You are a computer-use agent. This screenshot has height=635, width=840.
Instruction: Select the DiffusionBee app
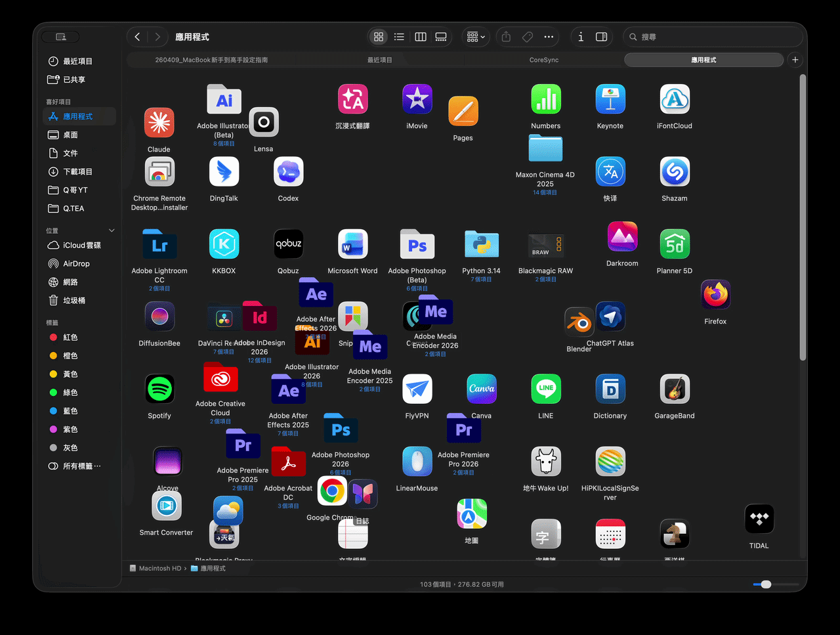(159, 317)
